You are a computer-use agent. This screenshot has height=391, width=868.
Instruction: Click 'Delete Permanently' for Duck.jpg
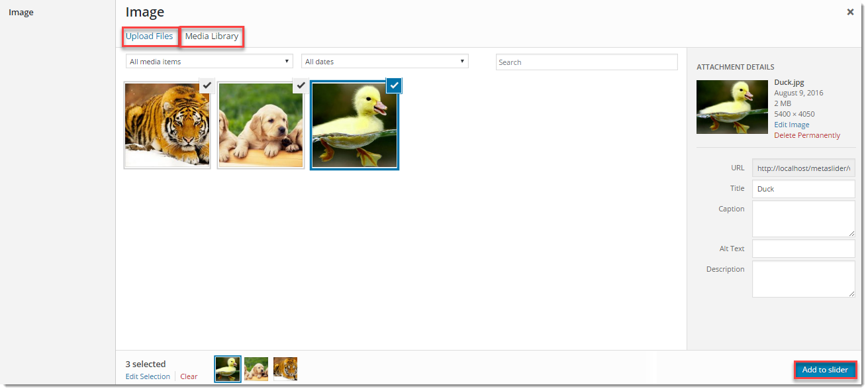(806, 135)
